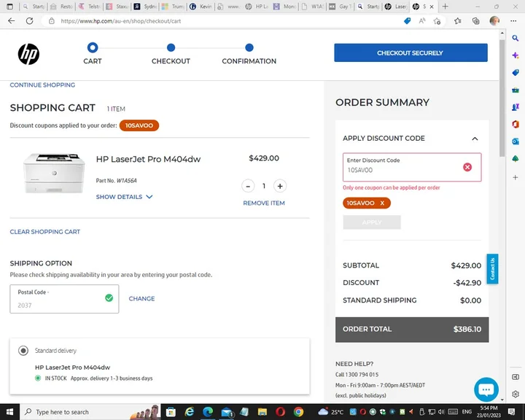The image size is (525, 420).
Task: Expand Show Details for the LaserJet printer
Action: pos(124,197)
